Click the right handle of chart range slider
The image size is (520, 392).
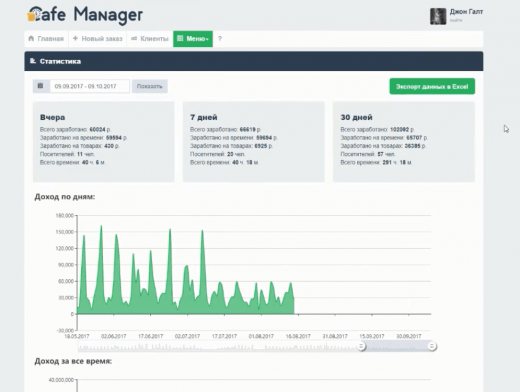(x=432, y=346)
